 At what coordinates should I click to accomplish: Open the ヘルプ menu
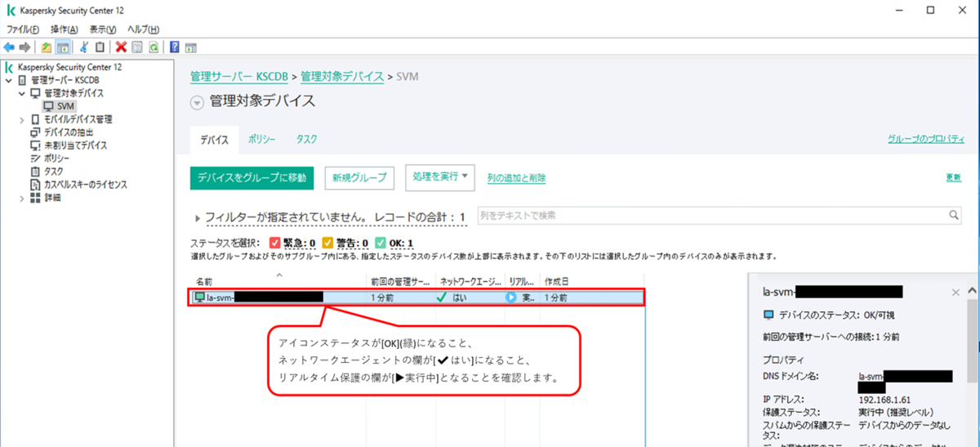(143, 29)
